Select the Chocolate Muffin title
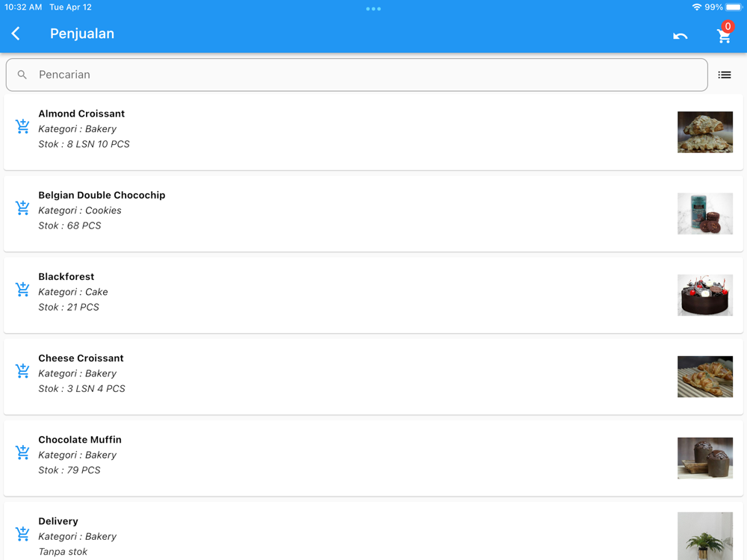Viewport: 747px width, 560px height. coord(80,440)
